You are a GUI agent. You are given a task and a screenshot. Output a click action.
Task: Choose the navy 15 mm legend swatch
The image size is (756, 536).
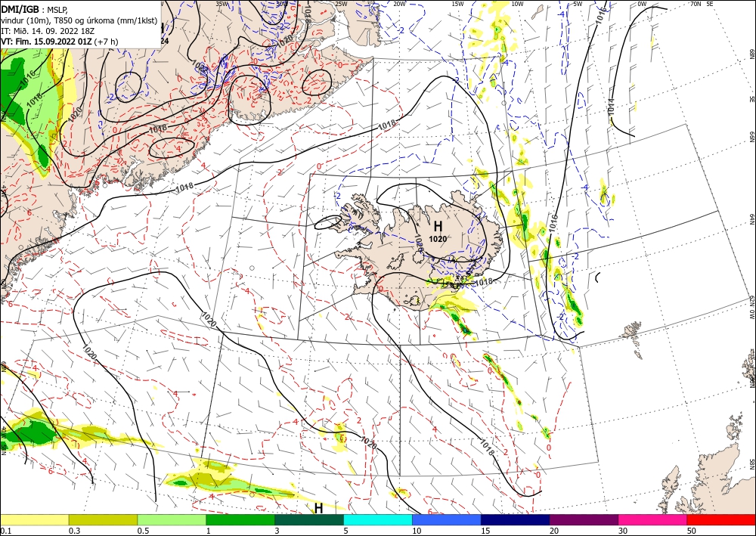point(516,519)
